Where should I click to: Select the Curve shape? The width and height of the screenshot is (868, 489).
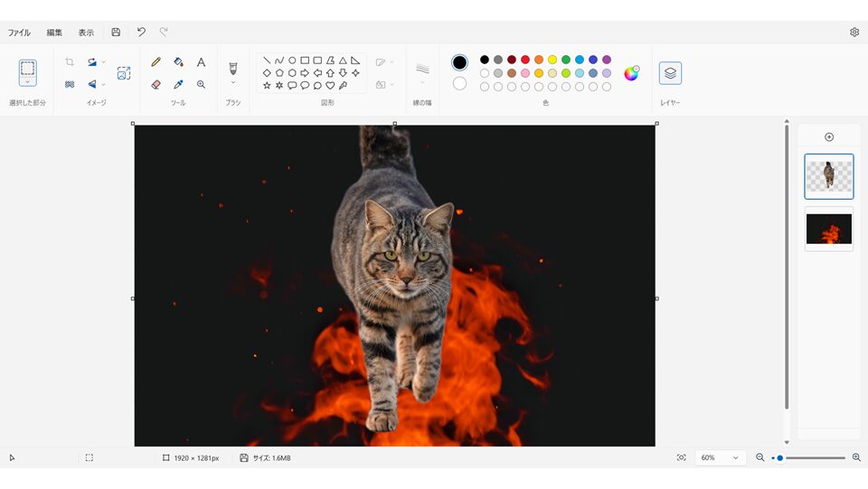[x=279, y=61]
